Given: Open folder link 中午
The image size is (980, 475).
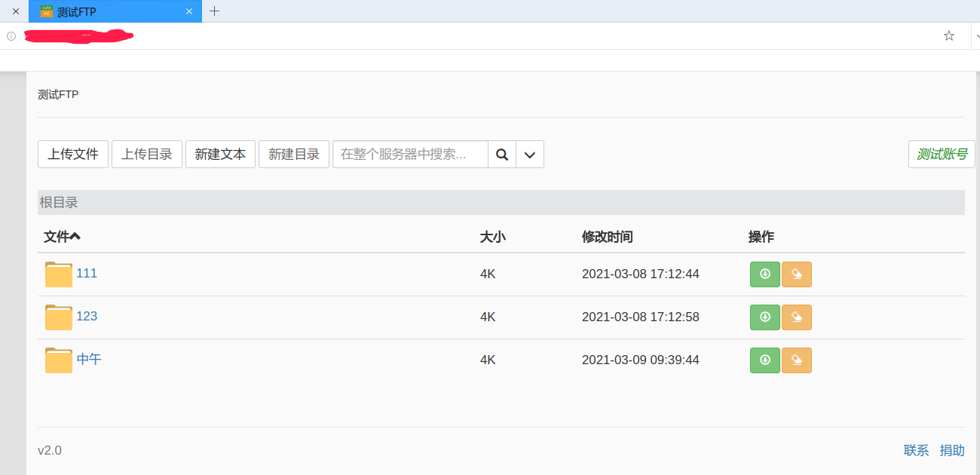Looking at the screenshot, I should [89, 359].
